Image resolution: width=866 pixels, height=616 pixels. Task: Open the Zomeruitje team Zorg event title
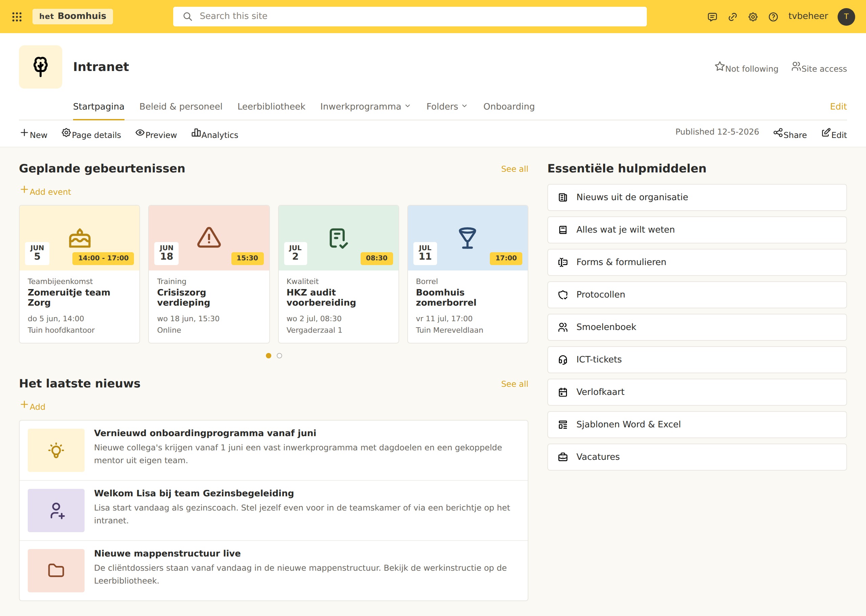[x=69, y=298]
